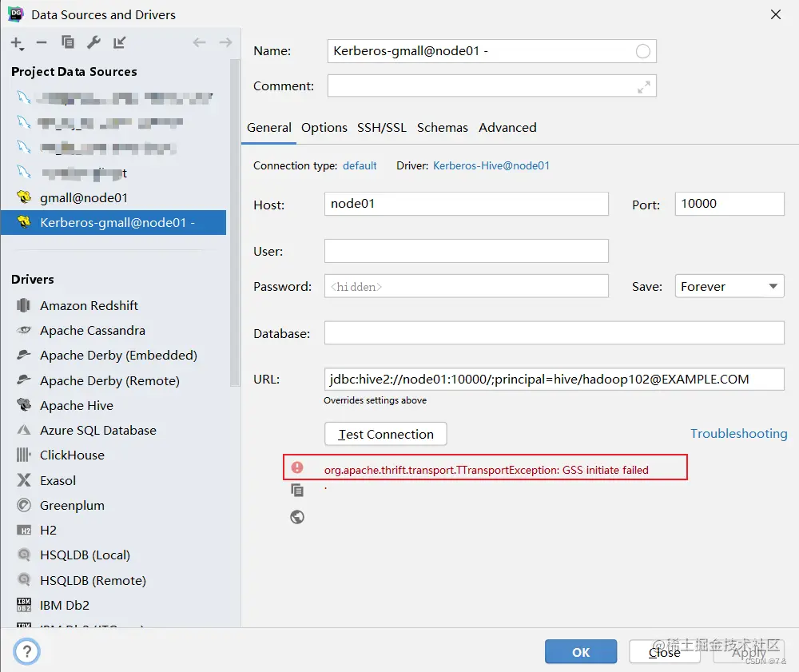Expand the Comment field editor

[x=643, y=87]
